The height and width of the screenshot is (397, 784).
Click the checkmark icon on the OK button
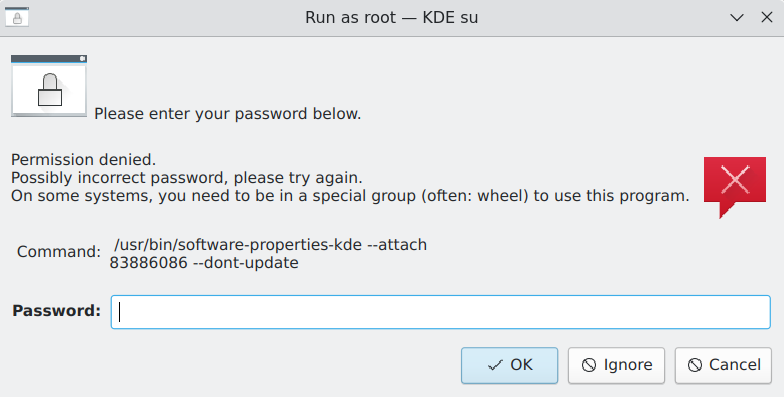point(495,366)
